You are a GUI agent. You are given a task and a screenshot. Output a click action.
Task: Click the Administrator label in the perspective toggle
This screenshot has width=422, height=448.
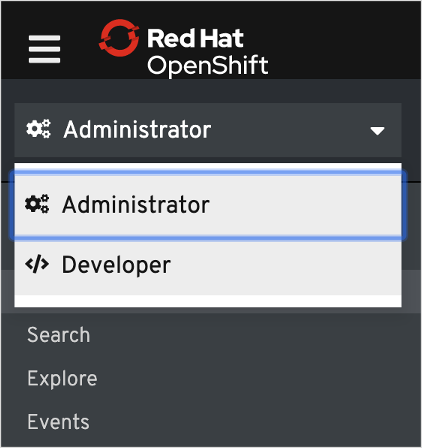(137, 129)
